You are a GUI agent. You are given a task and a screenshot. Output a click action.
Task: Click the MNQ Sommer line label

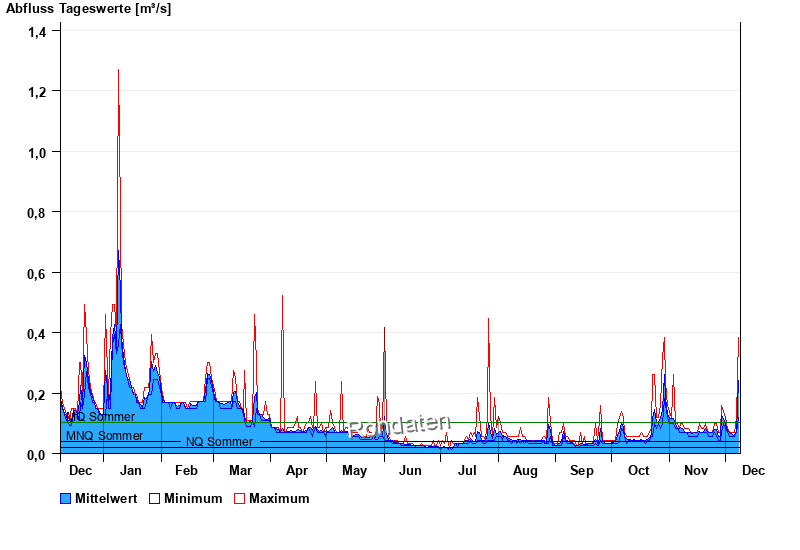(104, 436)
